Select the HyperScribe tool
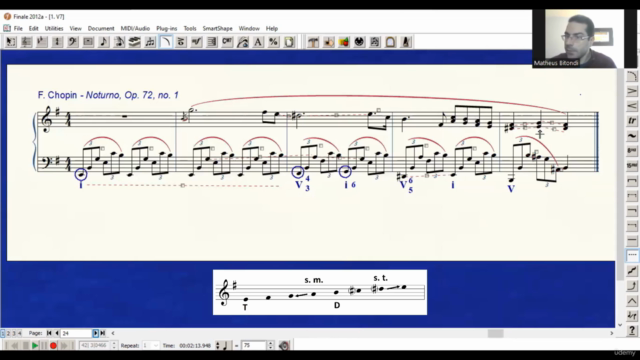 (135, 42)
